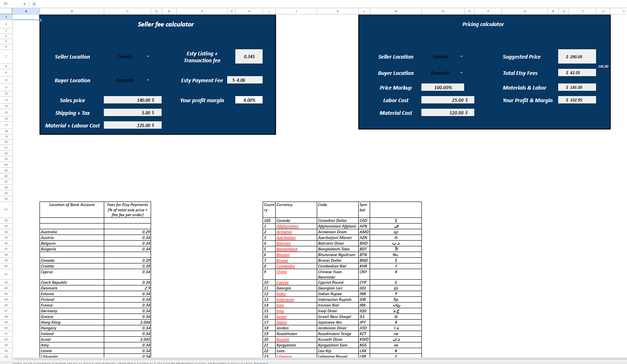627x364 pixels.
Task: Click the Australia row in bank account table
Action: click(x=95, y=232)
